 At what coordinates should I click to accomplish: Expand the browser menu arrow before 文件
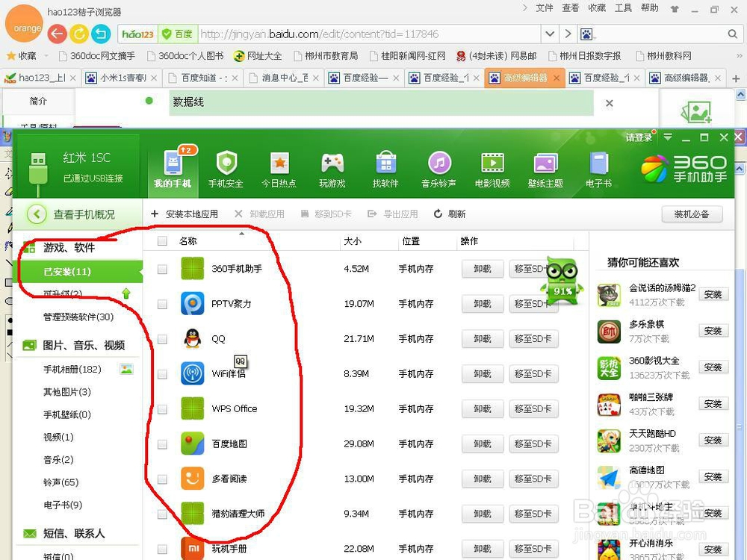(x=525, y=7)
